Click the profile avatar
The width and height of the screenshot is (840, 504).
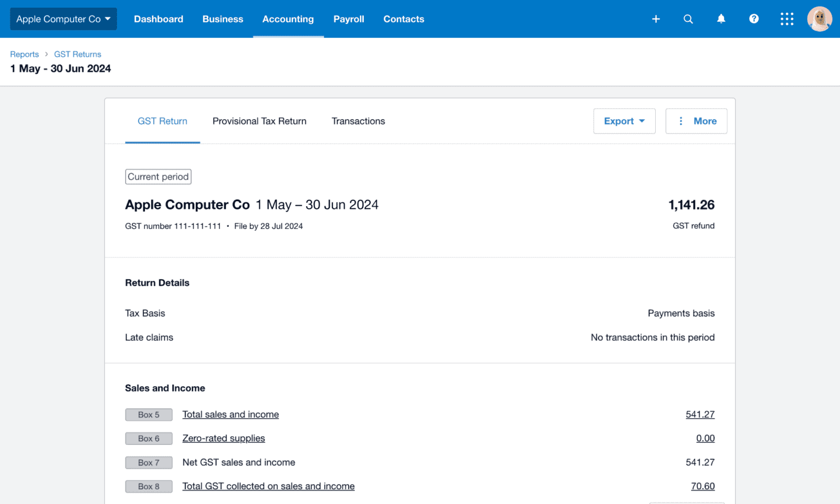(x=819, y=19)
